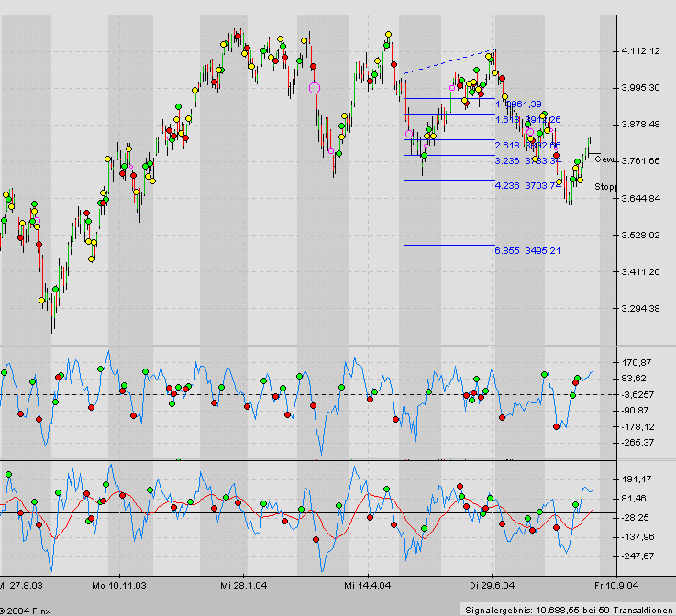Click the 'Mo 10.11.03' date label

[x=120, y=584]
